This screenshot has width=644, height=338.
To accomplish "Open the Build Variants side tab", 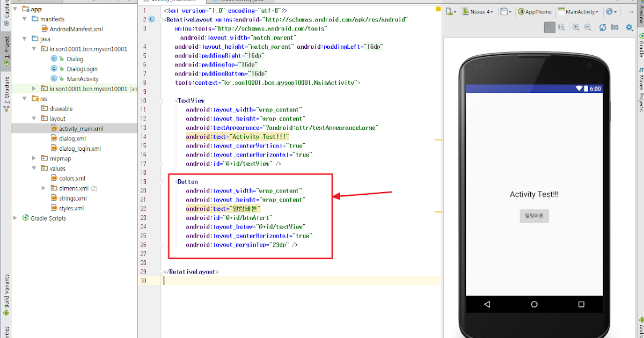I will tap(6, 295).
